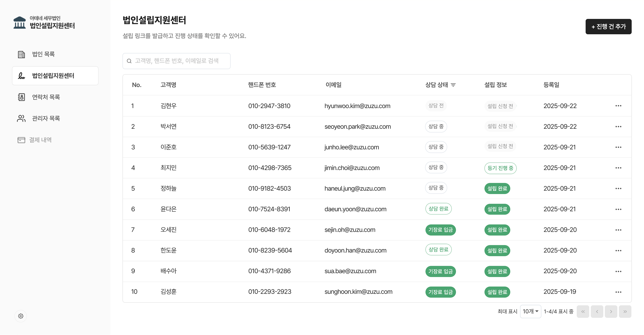The image size is (644, 335).
Task: Click 박서연's email address link
Action: click(x=357, y=127)
